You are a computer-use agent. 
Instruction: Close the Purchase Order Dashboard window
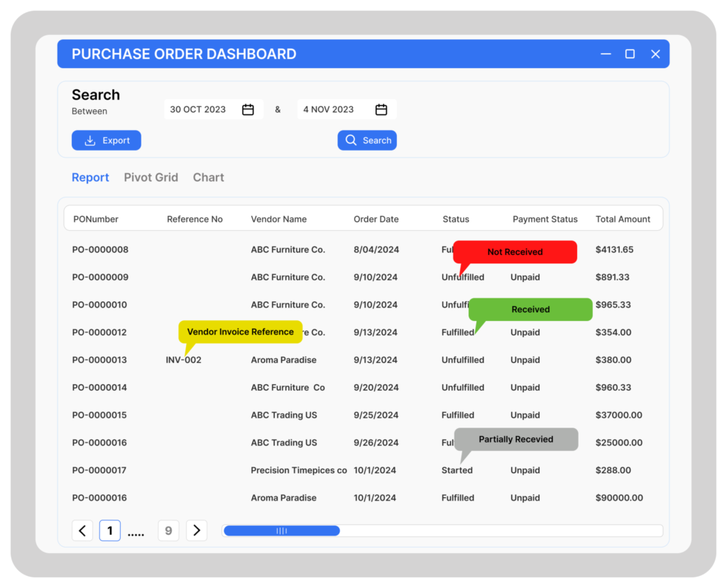655,54
